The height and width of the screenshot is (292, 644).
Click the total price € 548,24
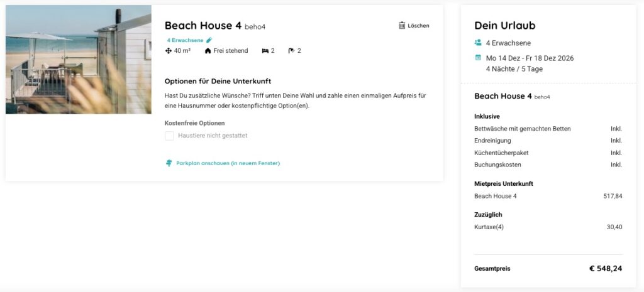tap(606, 269)
